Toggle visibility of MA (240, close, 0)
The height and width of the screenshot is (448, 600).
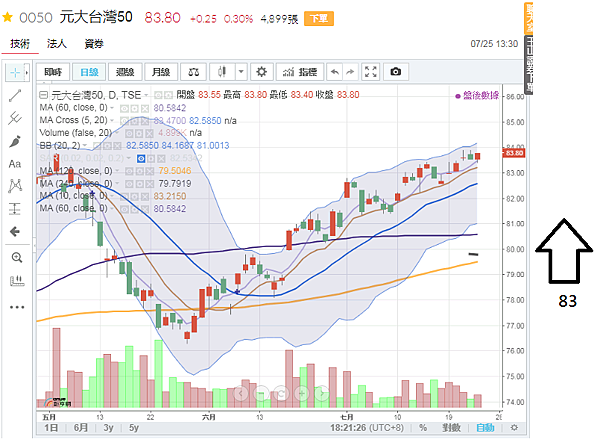(x=129, y=184)
